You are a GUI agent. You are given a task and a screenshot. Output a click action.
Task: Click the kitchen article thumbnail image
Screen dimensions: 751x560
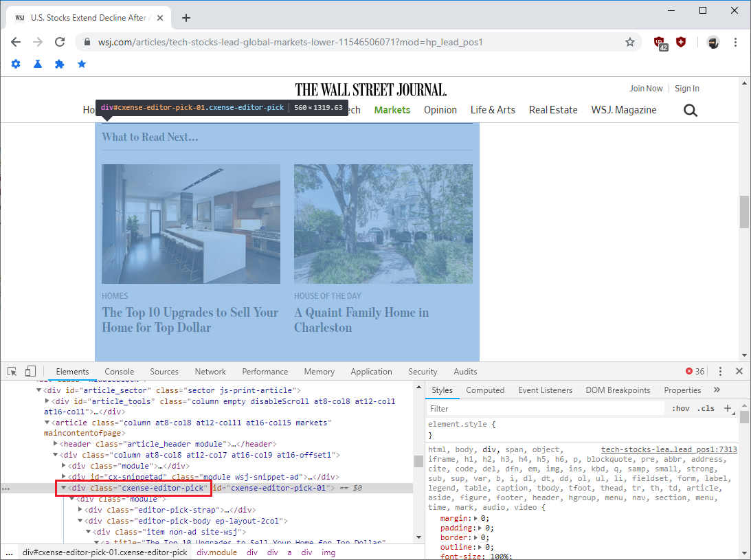click(x=190, y=224)
